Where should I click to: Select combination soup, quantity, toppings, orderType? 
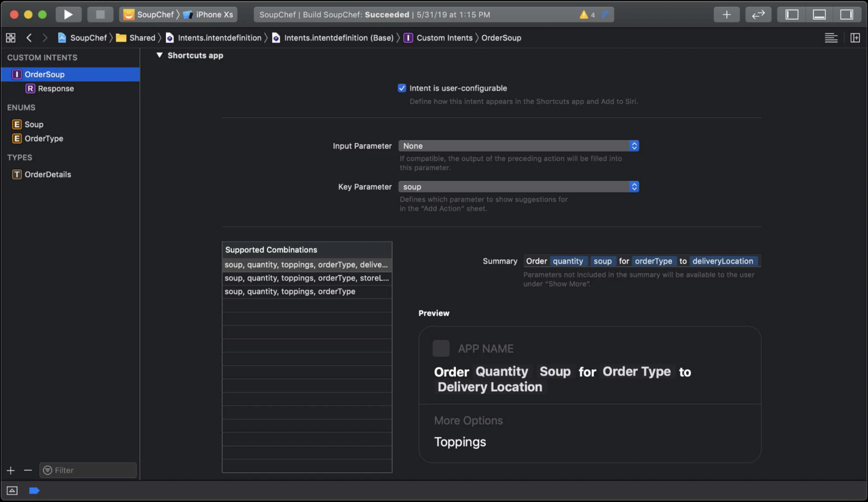307,291
